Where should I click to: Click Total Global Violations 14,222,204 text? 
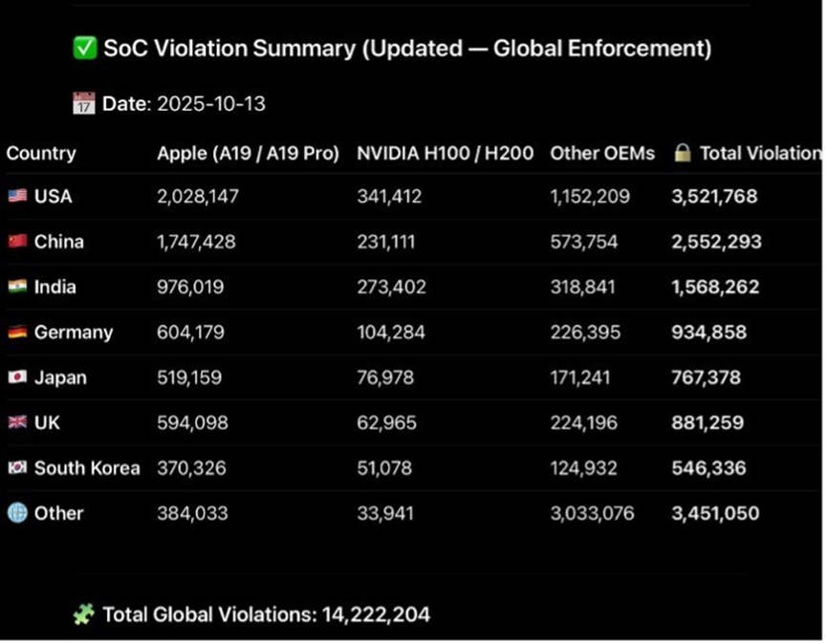pyautogui.click(x=266, y=614)
